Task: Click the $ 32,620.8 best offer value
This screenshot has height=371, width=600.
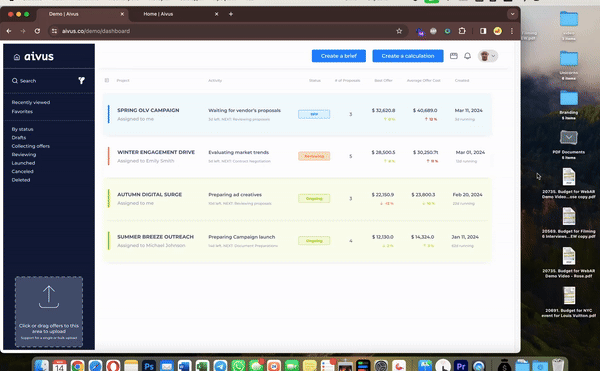Action: (x=383, y=110)
